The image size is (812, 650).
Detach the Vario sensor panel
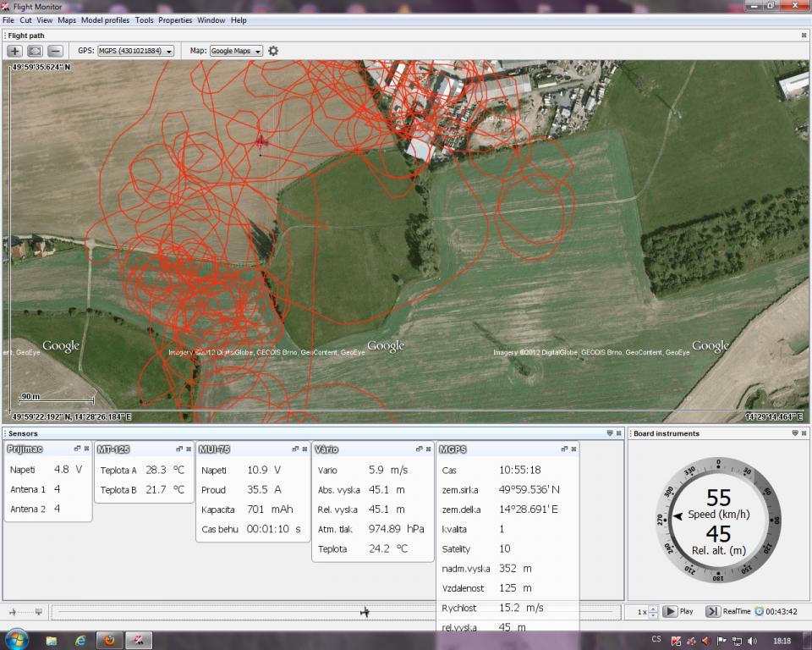coord(419,449)
